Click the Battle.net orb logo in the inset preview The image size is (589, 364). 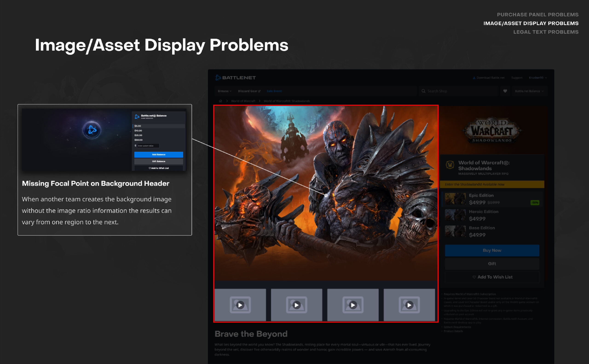click(92, 130)
